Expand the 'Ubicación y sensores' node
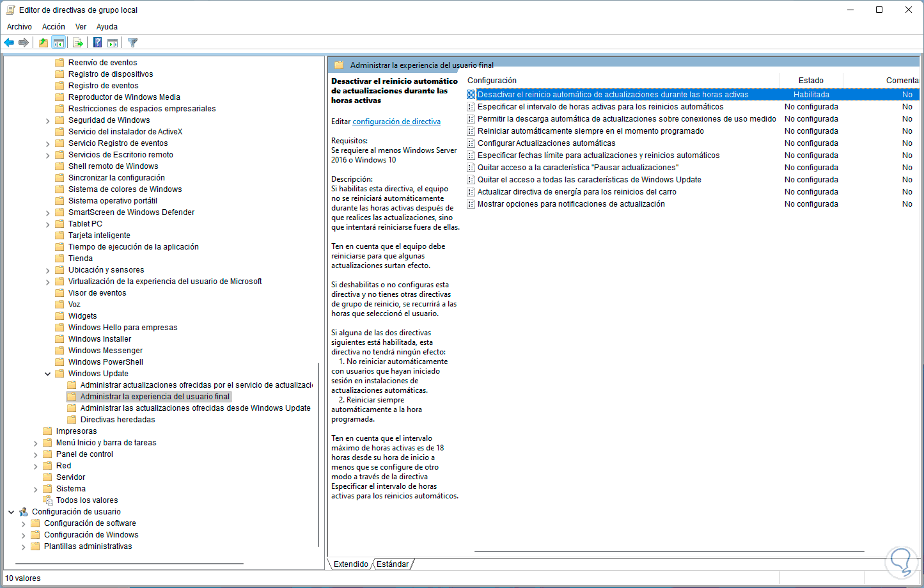Viewport: 924px width, 588px height. (47, 270)
